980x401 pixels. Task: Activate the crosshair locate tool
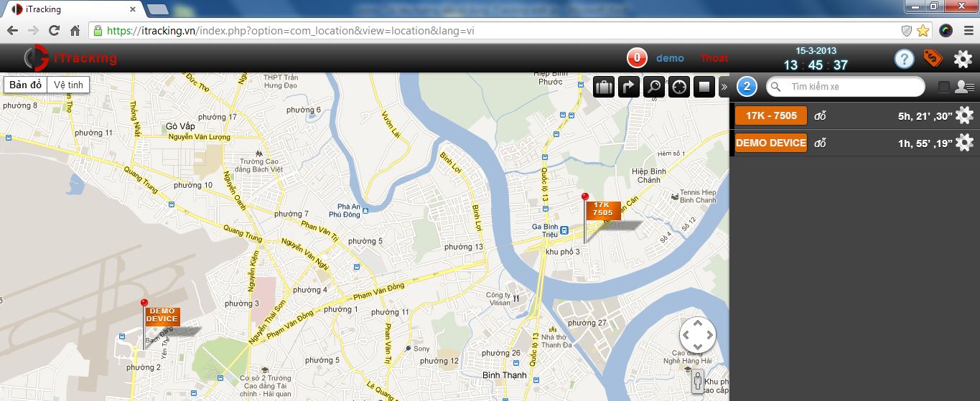[679, 88]
